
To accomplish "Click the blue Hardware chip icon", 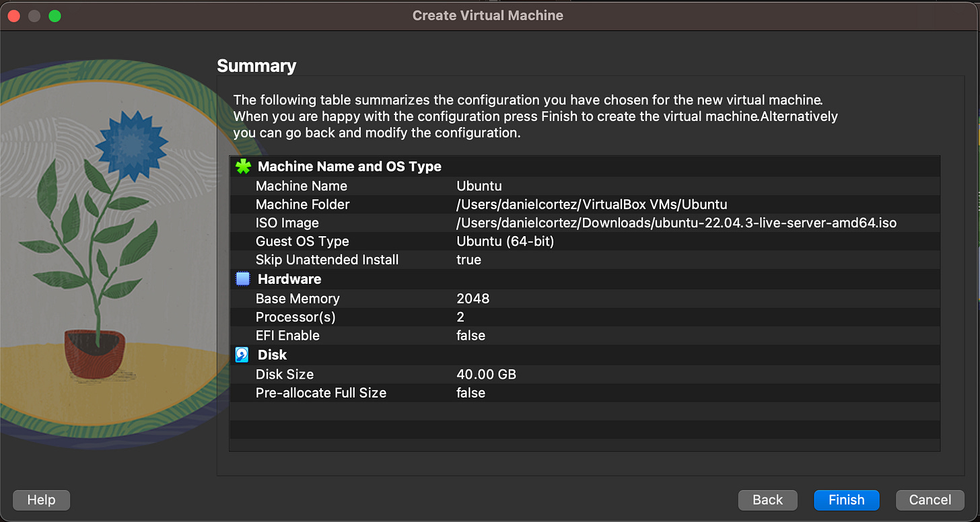I will tap(242, 278).
